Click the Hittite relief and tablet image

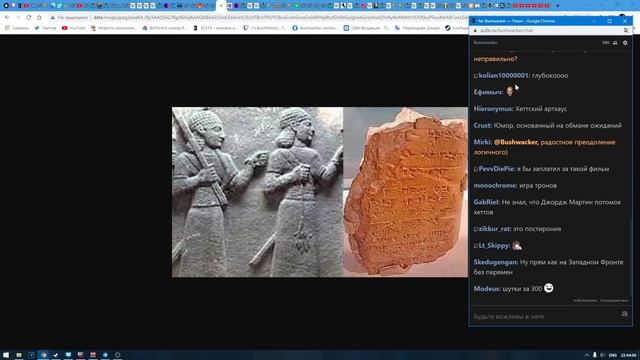coord(320,192)
